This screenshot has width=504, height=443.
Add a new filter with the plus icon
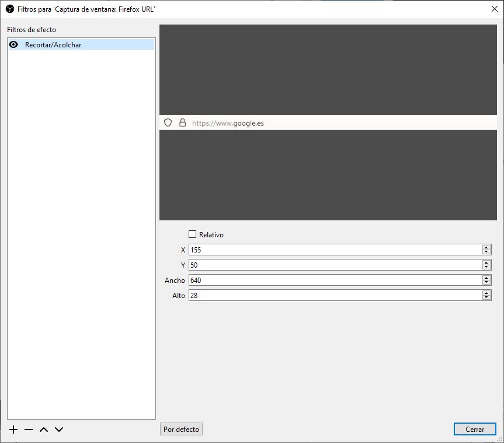[x=13, y=429]
